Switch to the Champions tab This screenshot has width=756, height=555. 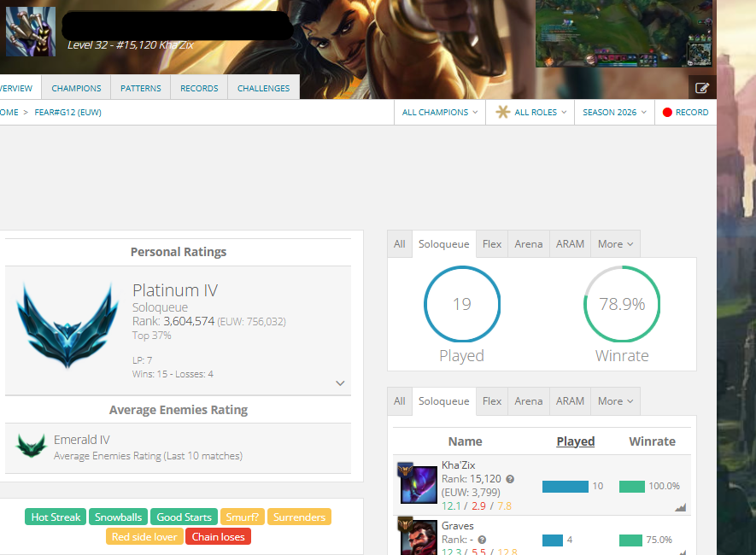pyautogui.click(x=76, y=88)
